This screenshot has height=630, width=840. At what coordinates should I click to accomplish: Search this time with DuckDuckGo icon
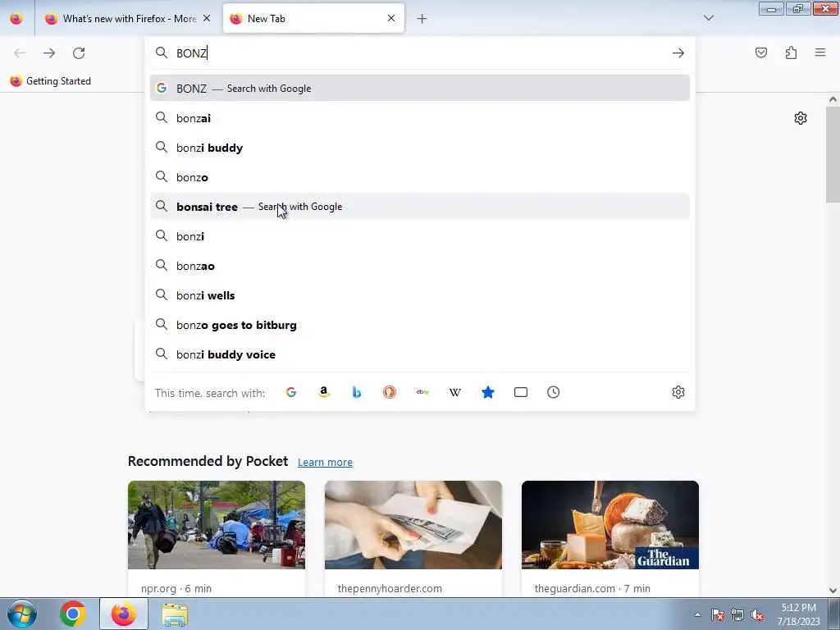(390, 392)
